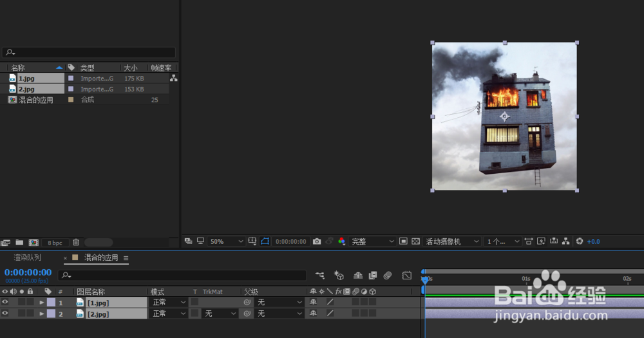Open blend mode dropdown for layer [2.jpg]

169,314
